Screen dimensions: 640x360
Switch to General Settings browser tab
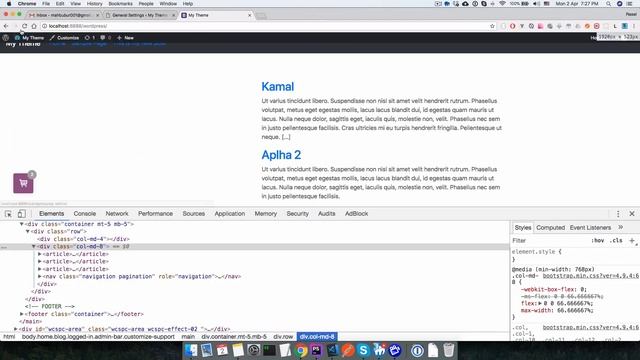coord(140,15)
